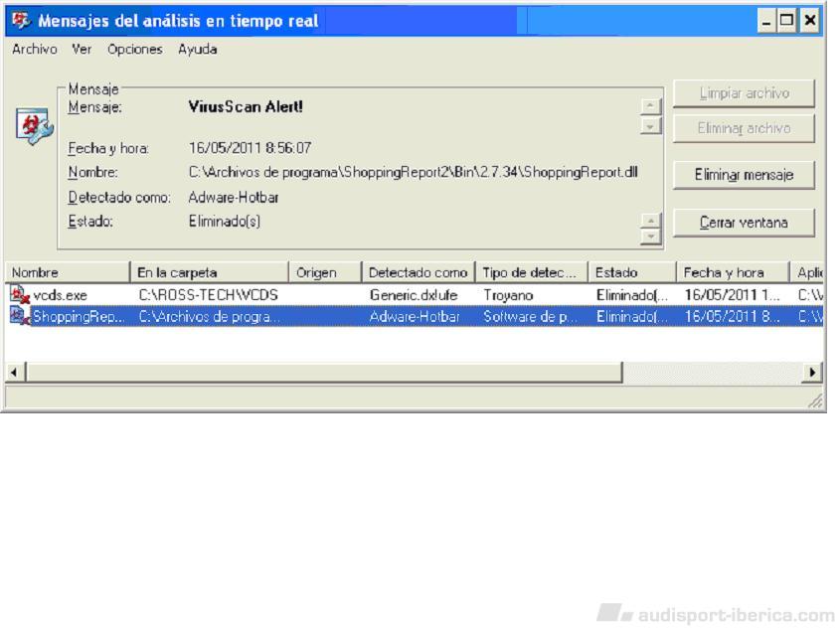Click the Eliminado(s) status value
The height and width of the screenshot is (630, 840).
[225, 222]
